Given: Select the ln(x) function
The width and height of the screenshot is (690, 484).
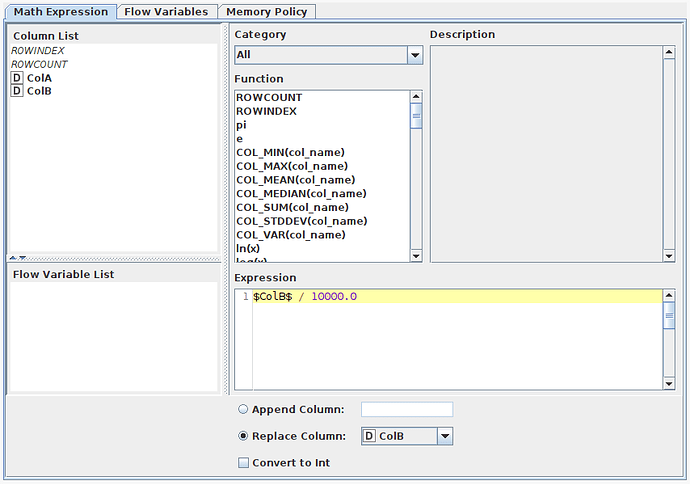Looking at the screenshot, I should [248, 248].
